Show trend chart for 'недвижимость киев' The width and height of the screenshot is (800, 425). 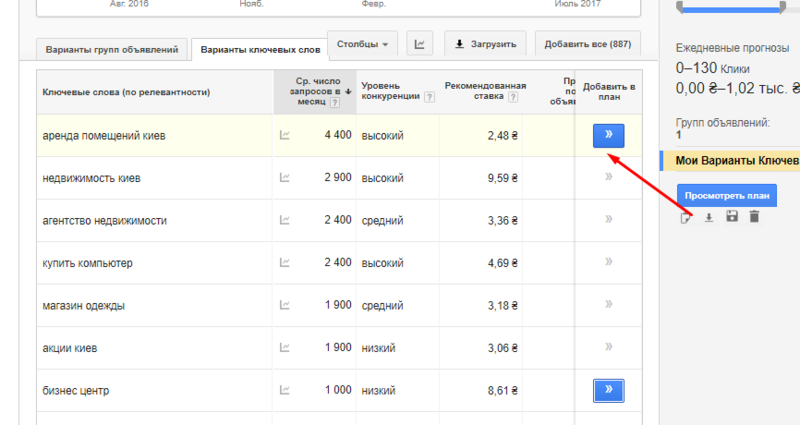point(285,178)
